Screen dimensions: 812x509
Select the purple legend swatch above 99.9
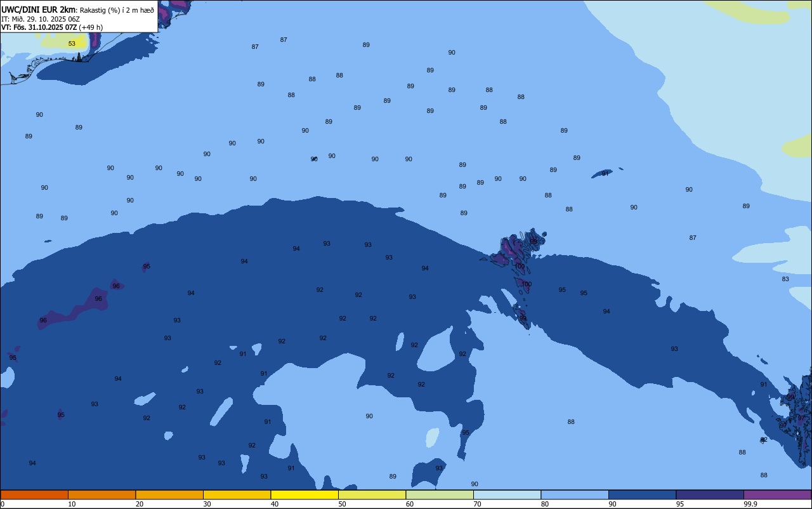coord(777,494)
